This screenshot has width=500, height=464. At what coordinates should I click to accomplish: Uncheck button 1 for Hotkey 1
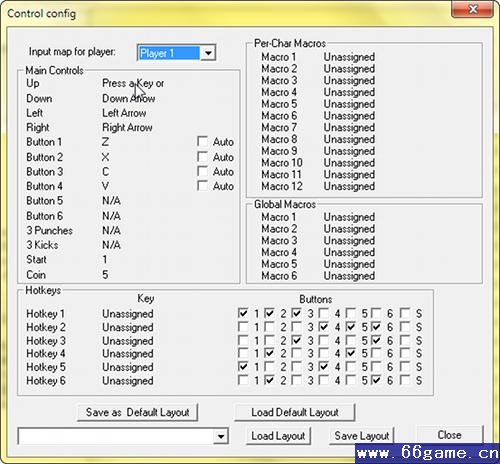click(x=243, y=313)
